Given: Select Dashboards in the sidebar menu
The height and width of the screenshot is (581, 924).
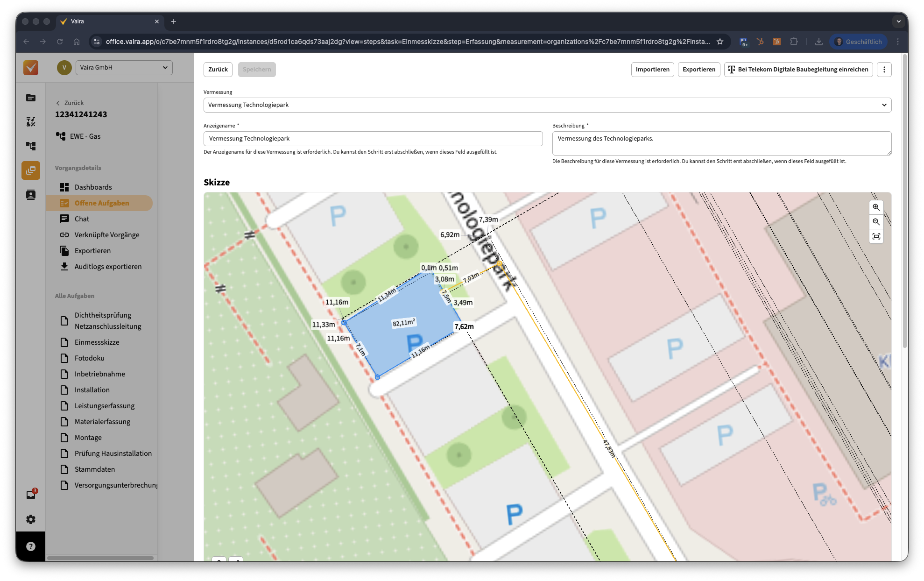Looking at the screenshot, I should tap(93, 187).
